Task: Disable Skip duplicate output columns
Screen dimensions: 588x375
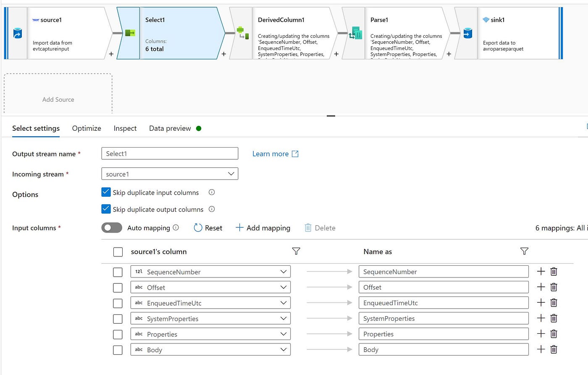Action: coord(106,209)
